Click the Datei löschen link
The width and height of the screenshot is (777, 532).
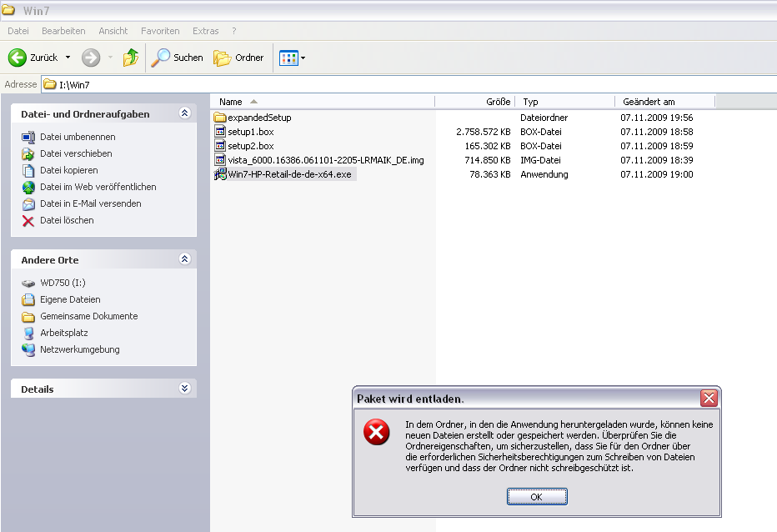67,220
